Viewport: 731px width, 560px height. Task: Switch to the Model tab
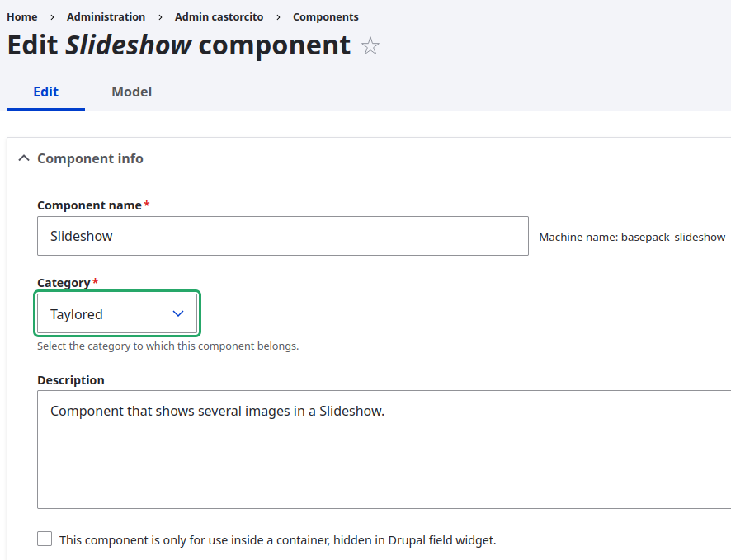pos(131,92)
